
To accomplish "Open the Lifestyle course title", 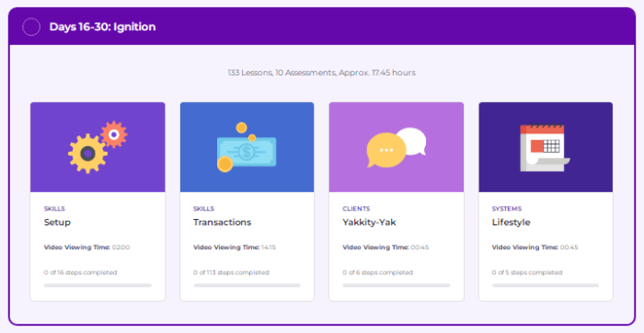I will tap(511, 222).
